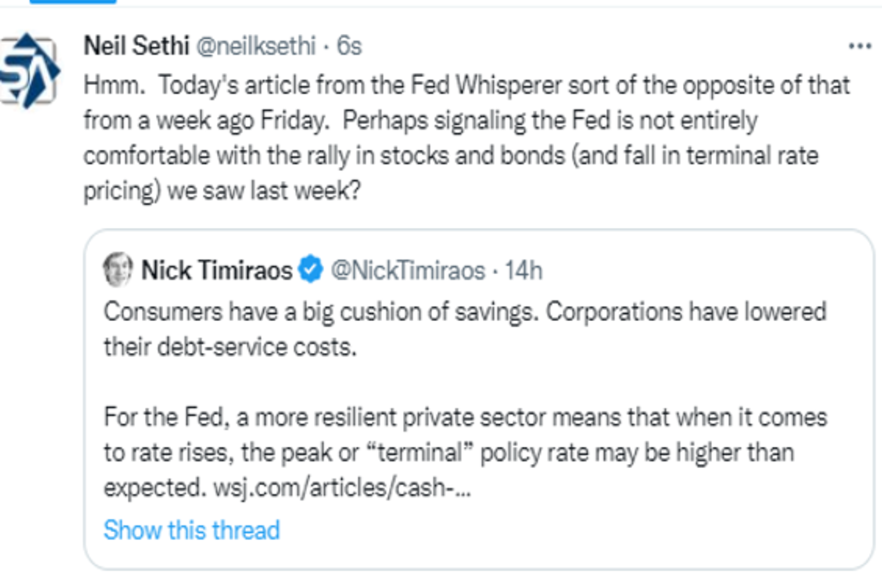This screenshot has width=882, height=588.
Task: Click the @NickTimiraos handle
Action: [x=409, y=270]
